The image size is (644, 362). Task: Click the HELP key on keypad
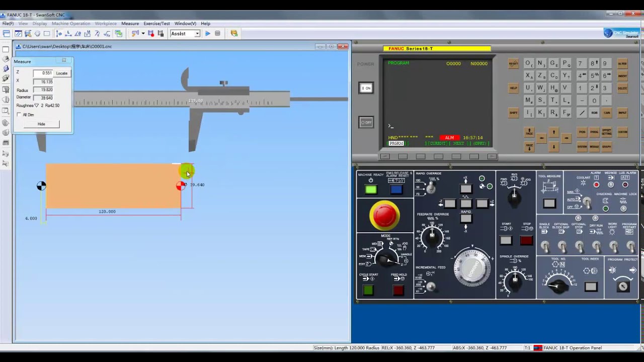[513, 88]
